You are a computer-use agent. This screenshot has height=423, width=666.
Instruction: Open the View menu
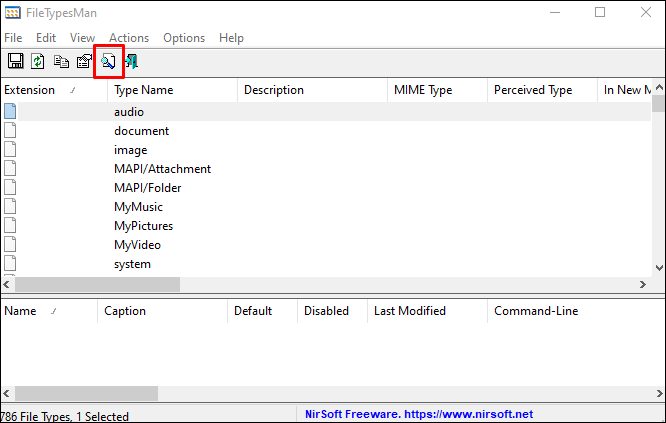(x=82, y=38)
